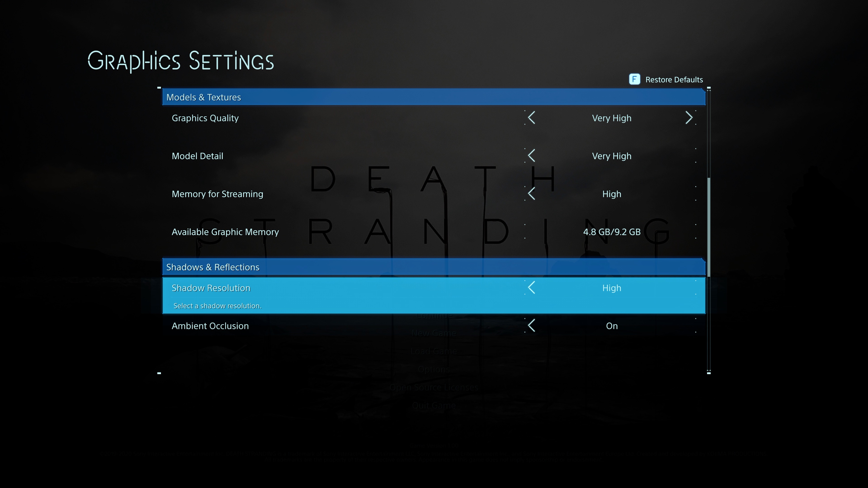Click right arrow for Graphics Quality

coord(689,118)
